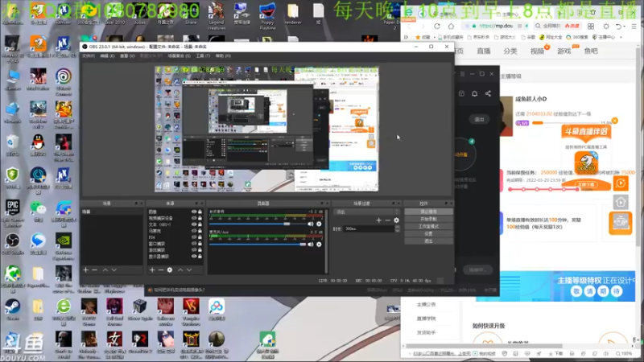The height and width of the screenshot is (362, 644).
Task: Click Start Recording button in OBS controls
Action: click(x=429, y=219)
